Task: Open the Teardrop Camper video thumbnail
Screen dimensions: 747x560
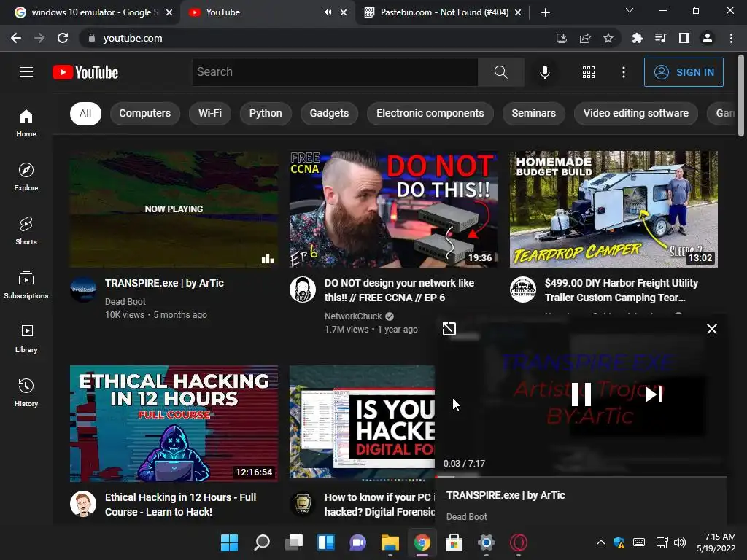Action: [614, 209]
